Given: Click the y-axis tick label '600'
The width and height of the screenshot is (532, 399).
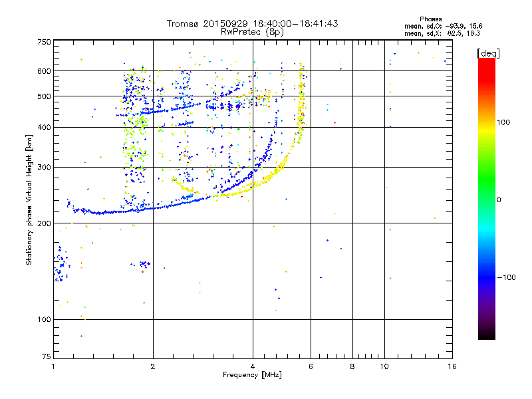Looking at the screenshot, I should point(44,71).
